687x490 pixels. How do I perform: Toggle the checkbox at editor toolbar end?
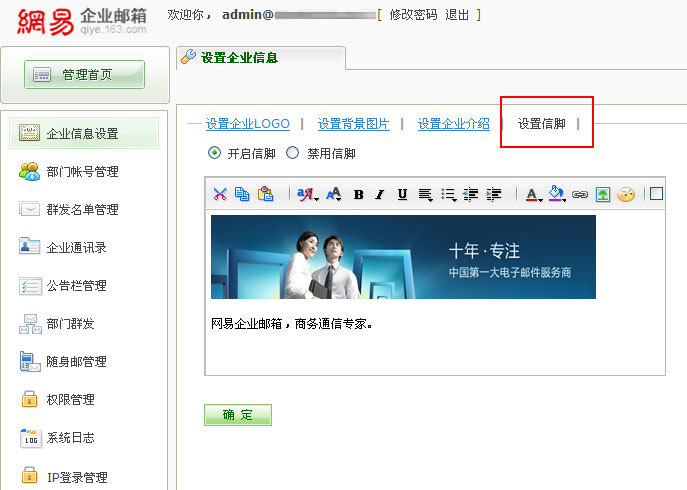pyautogui.click(x=656, y=194)
